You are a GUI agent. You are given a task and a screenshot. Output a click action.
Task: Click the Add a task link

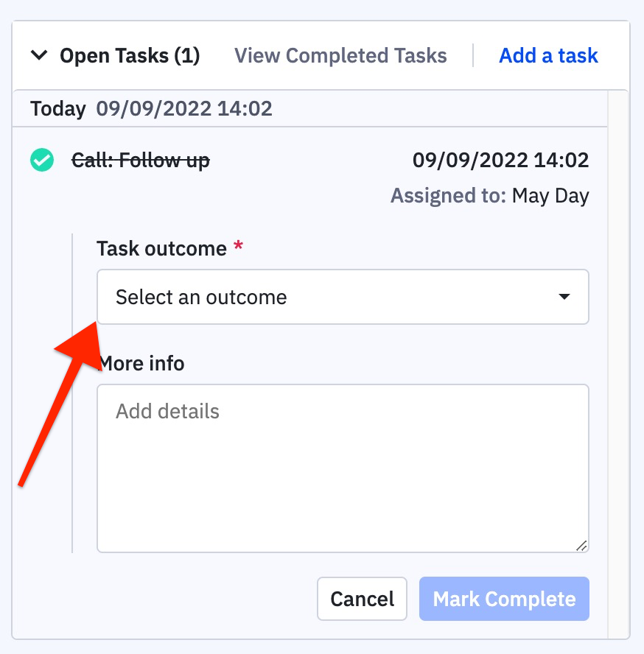[x=548, y=55]
